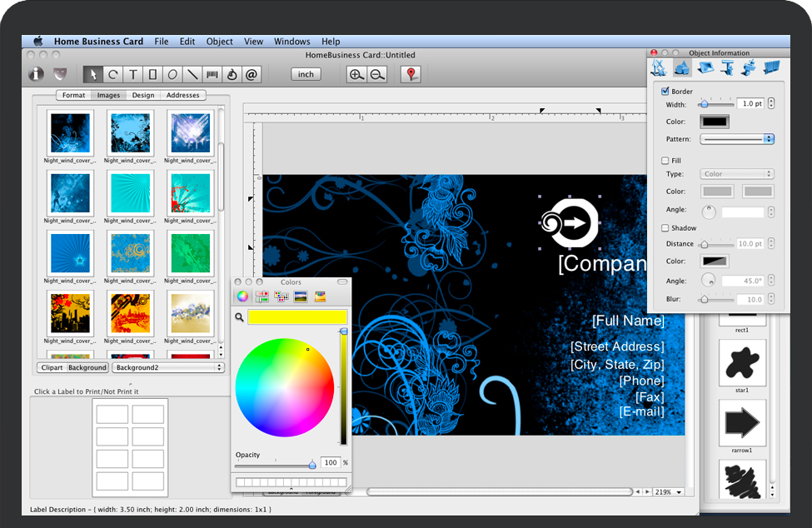Click the Opacity value field showing 100
The height and width of the screenshot is (528, 812).
pos(331,462)
